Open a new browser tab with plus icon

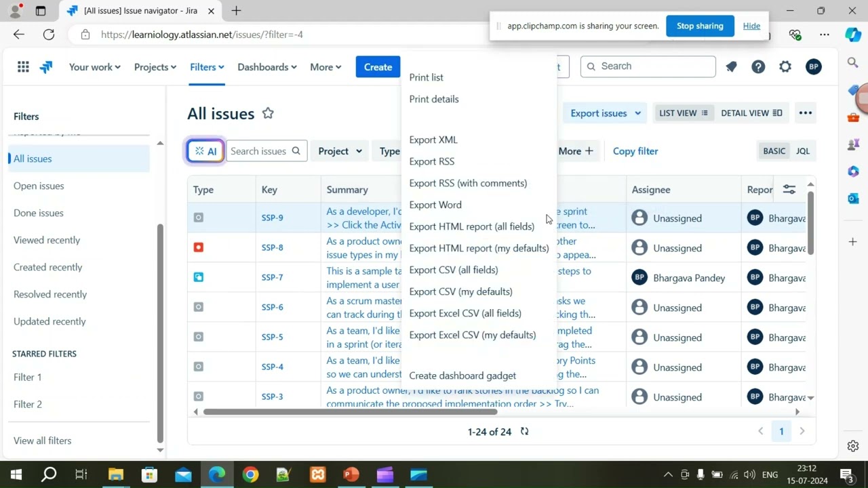[x=236, y=11]
